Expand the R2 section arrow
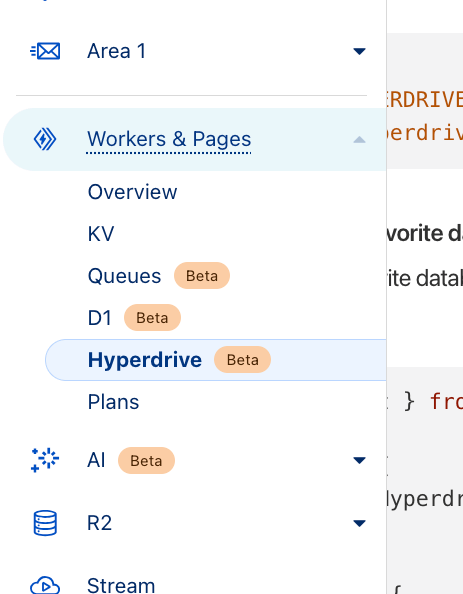The height and width of the screenshot is (594, 463). (x=359, y=523)
